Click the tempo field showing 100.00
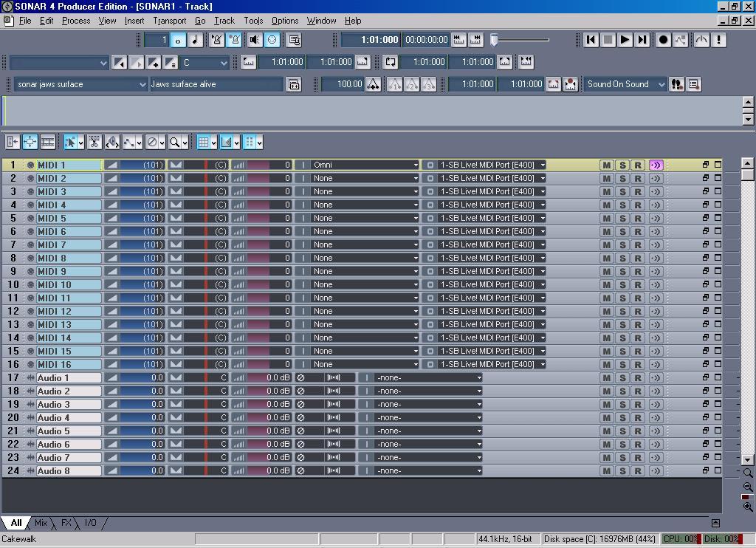This screenshot has height=548, width=756. (x=343, y=84)
